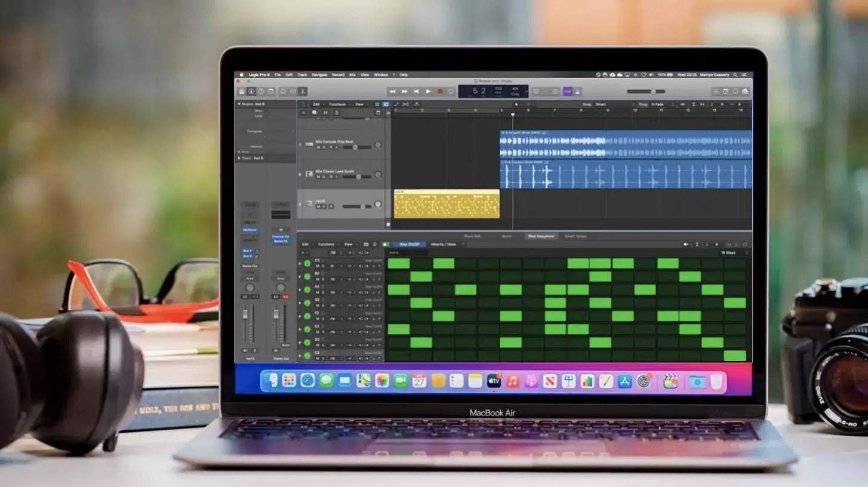The height and width of the screenshot is (487, 868).
Task: Toggle the Inspector button in the control bar
Action: tap(251, 91)
